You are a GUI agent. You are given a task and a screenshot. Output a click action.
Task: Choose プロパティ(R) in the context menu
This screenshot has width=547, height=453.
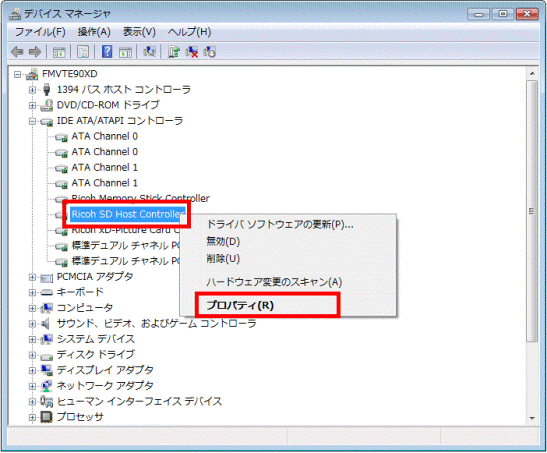[x=288, y=305]
